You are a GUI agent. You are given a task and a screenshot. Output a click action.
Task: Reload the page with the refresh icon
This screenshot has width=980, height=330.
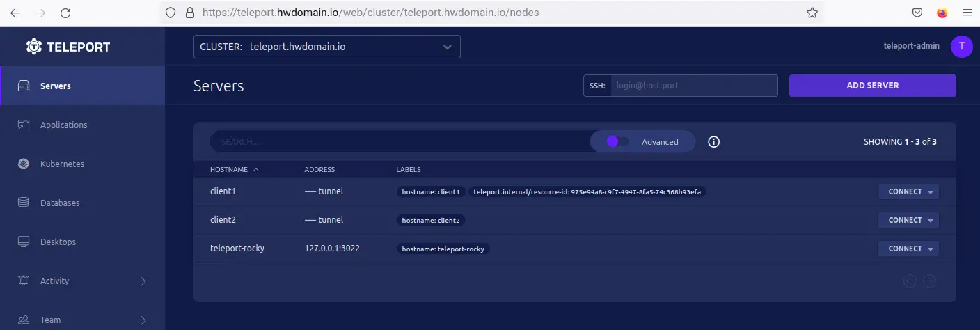pos(65,13)
